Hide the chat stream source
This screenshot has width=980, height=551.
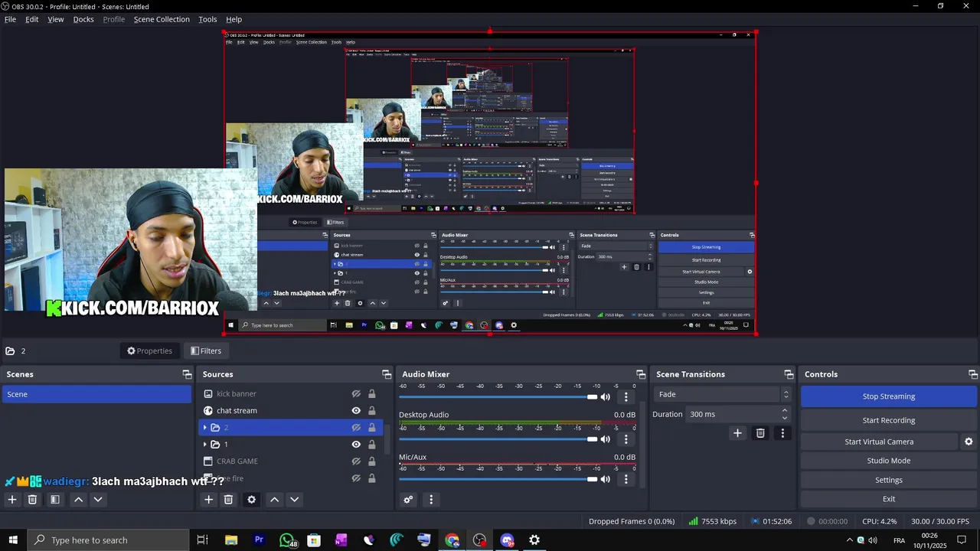click(356, 410)
